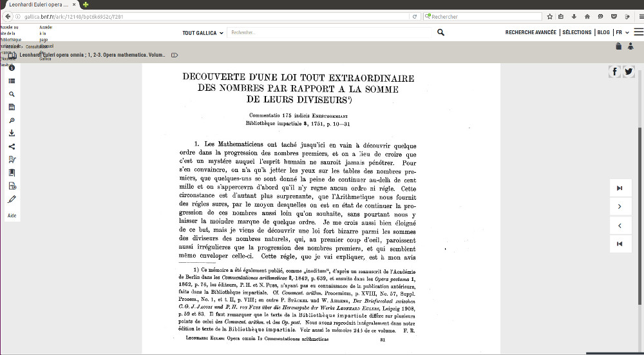The width and height of the screenshot is (644, 355).
Task: Open the Gallica hamburger menu
Action: (638, 32)
